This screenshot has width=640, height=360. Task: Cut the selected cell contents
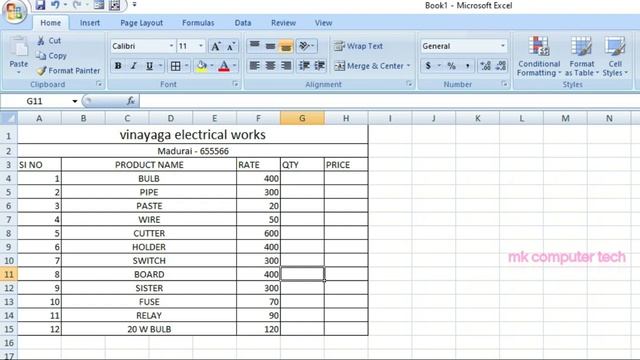(49, 41)
